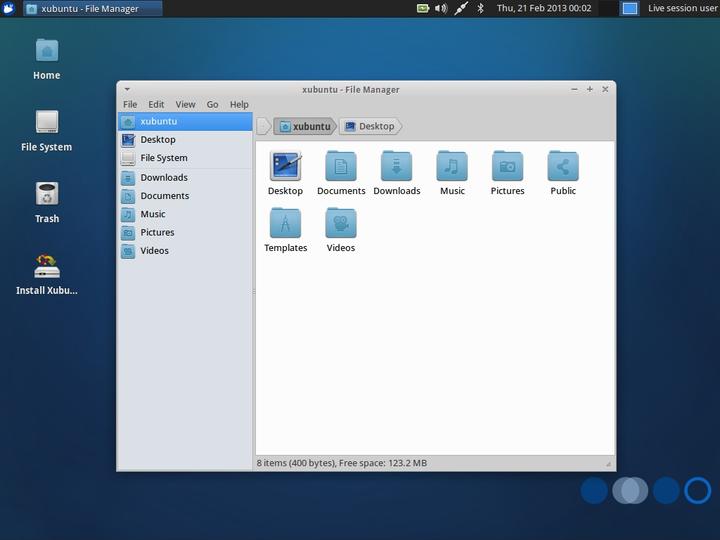
Task: Select Desktop in the sidebar
Action: click(186, 140)
